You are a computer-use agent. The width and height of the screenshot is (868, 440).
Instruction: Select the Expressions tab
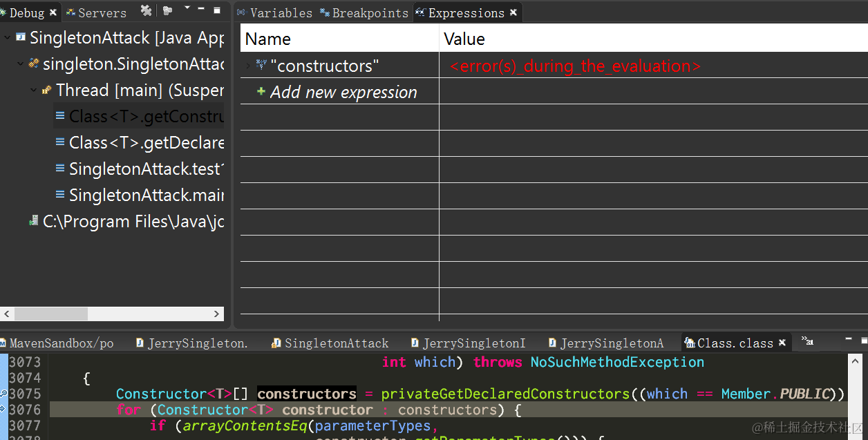(466, 12)
